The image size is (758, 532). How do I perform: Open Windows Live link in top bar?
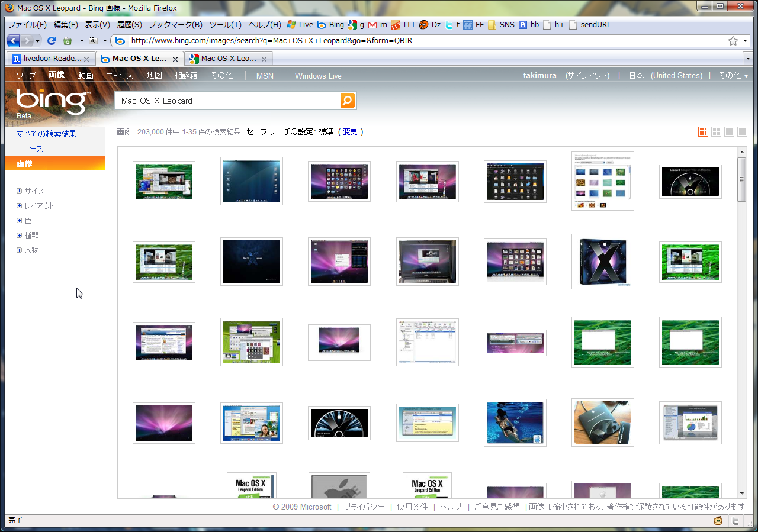318,76
